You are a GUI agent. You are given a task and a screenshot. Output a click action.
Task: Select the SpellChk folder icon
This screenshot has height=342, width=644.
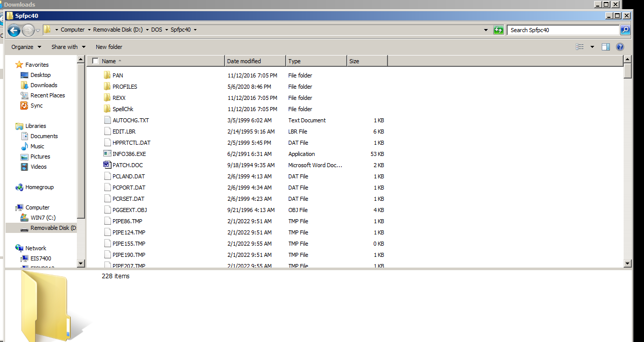(107, 109)
